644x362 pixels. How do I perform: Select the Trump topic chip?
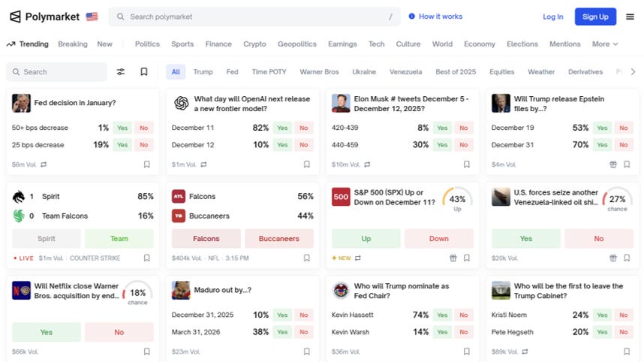[x=203, y=72]
